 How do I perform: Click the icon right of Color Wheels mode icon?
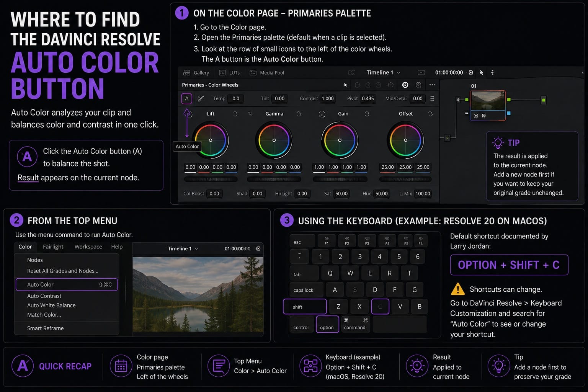(418, 85)
